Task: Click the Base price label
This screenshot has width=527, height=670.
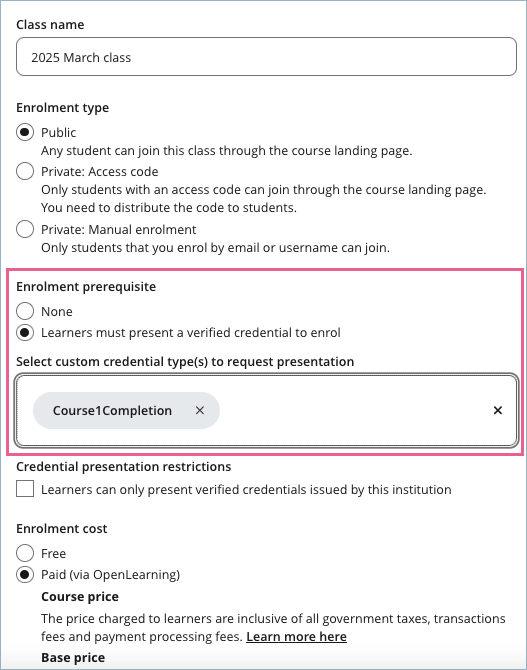Action: [x=73, y=657]
